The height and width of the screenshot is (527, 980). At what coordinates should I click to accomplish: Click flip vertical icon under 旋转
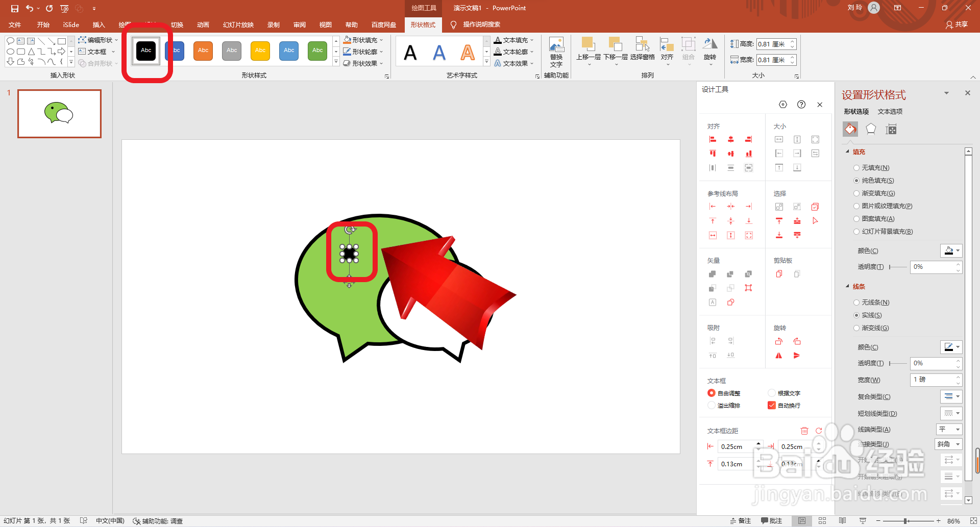pyautogui.click(x=797, y=356)
